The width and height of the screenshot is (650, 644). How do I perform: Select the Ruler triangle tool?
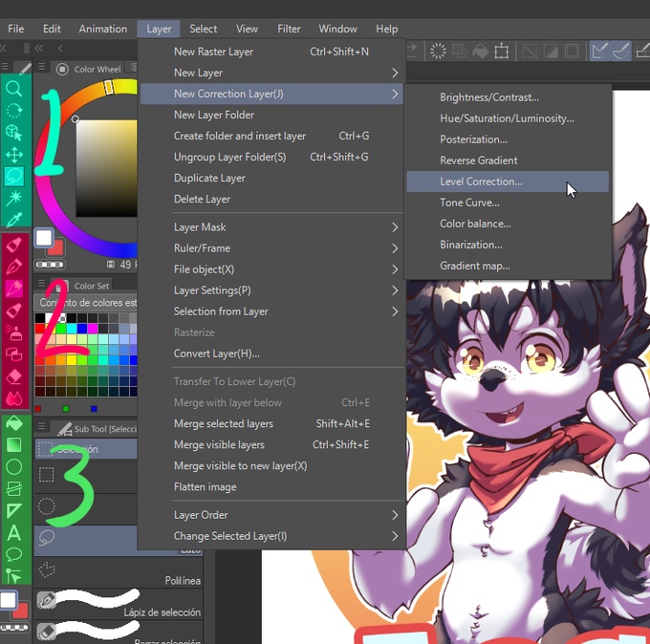tap(13, 510)
